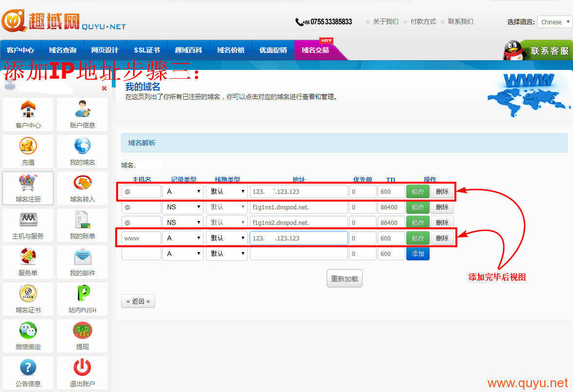Open 我的域名 globe icon
This screenshot has width=573, height=392.
coord(82,146)
